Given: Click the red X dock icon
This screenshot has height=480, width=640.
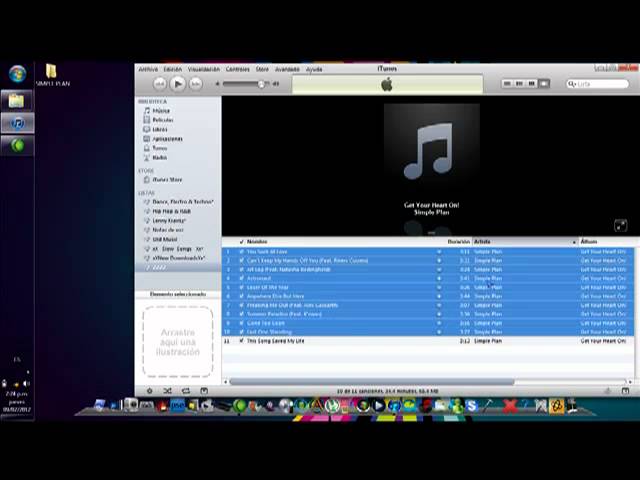Looking at the screenshot, I should tap(510, 406).
